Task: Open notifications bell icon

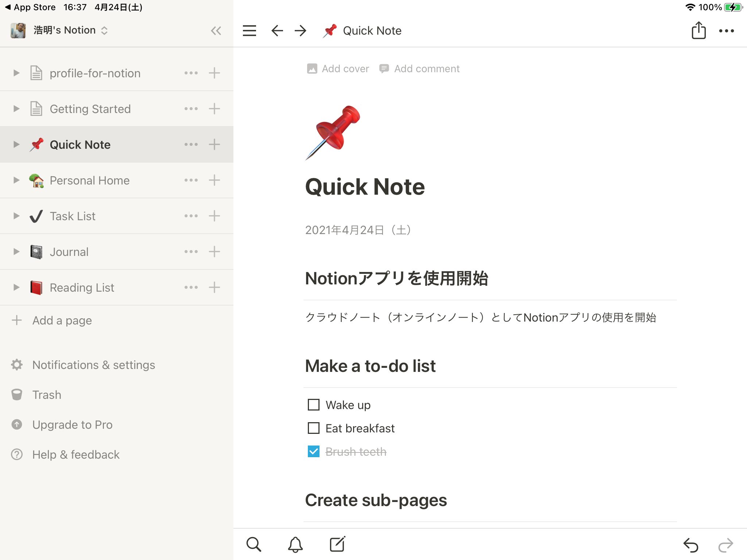Action: (x=295, y=544)
